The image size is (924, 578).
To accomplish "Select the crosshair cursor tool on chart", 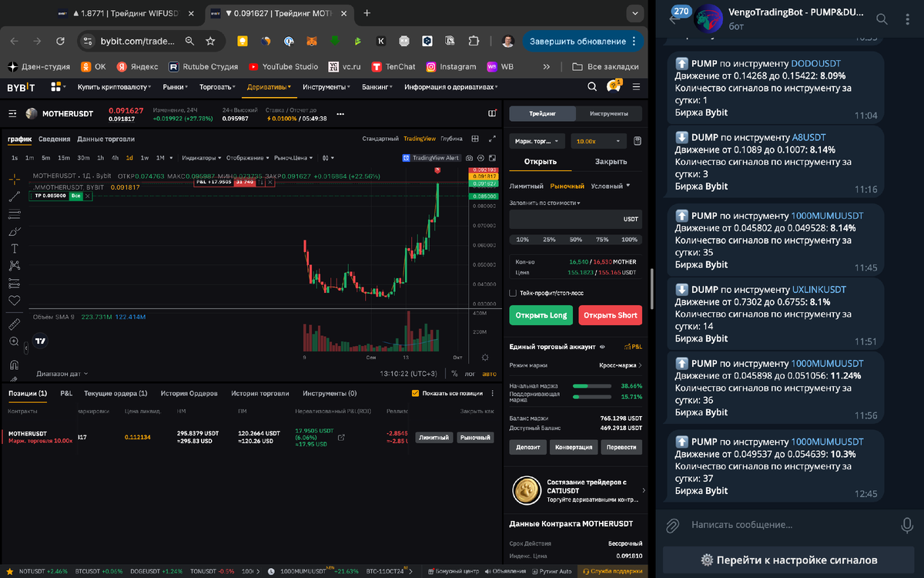I will pyautogui.click(x=15, y=179).
